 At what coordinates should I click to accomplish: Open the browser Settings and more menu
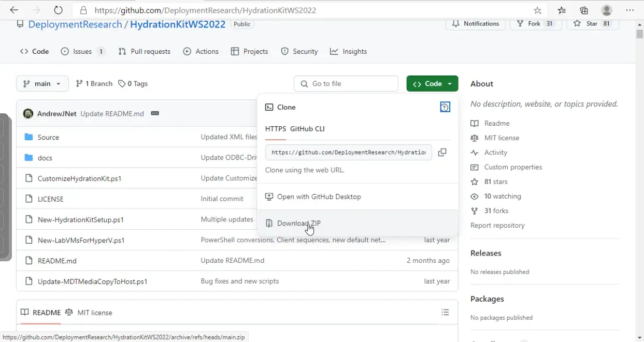click(629, 10)
